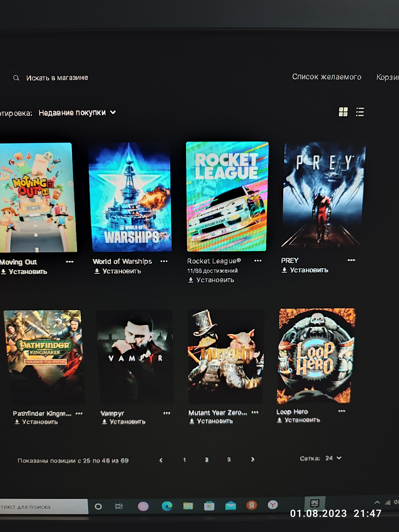The height and width of the screenshot is (532, 399).
Task: Open three-dot menu for World of Warships
Action: pyautogui.click(x=164, y=261)
